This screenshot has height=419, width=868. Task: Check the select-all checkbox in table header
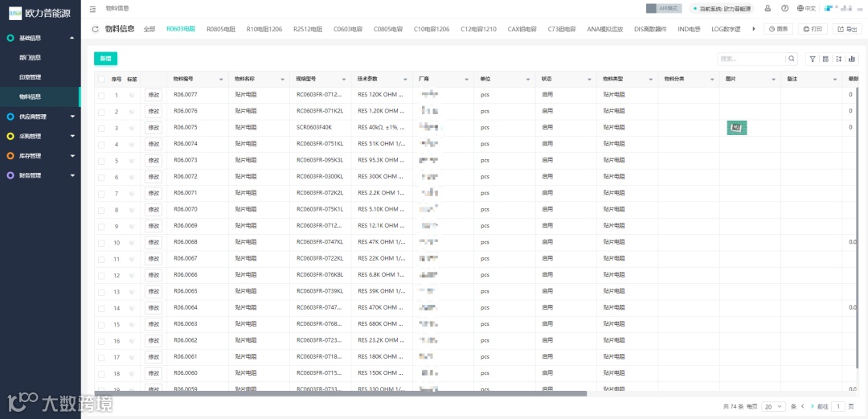[x=101, y=80]
